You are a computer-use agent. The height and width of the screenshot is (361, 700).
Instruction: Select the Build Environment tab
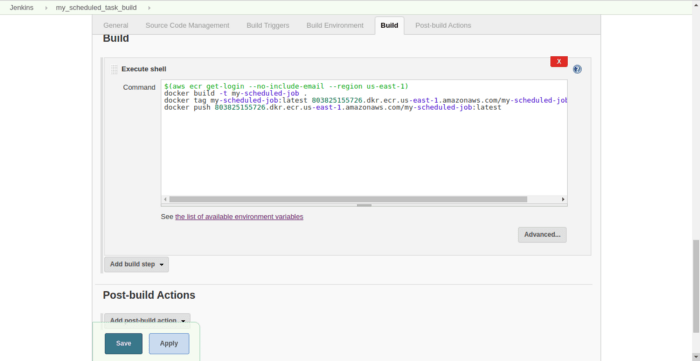[335, 25]
